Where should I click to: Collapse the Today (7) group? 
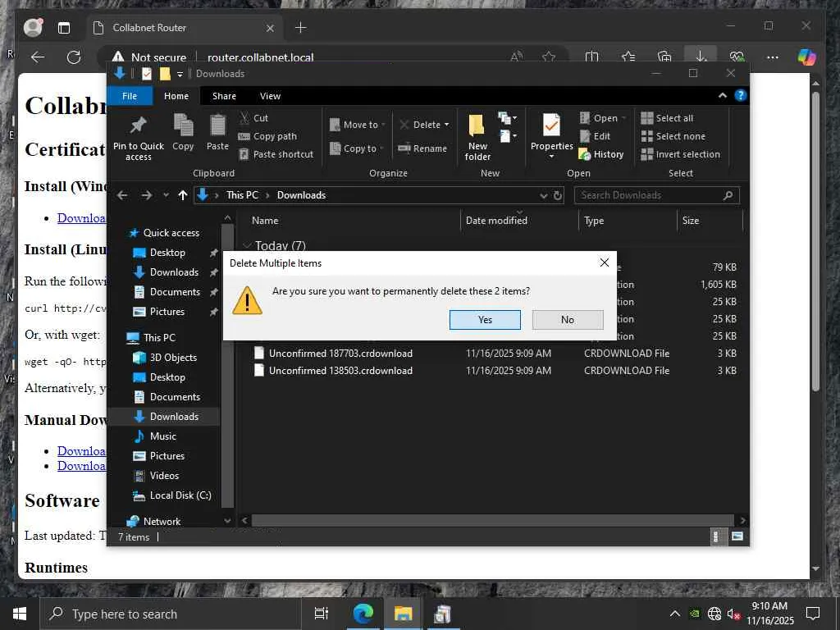[x=248, y=245]
